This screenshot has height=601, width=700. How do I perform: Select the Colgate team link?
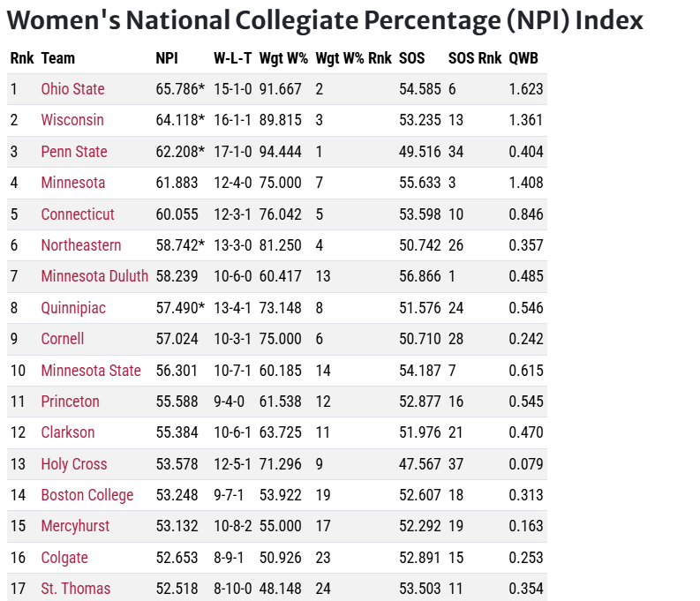click(64, 558)
